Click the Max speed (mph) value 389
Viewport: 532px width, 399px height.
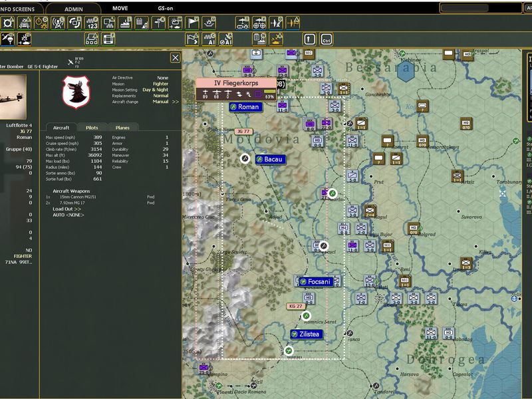point(98,138)
